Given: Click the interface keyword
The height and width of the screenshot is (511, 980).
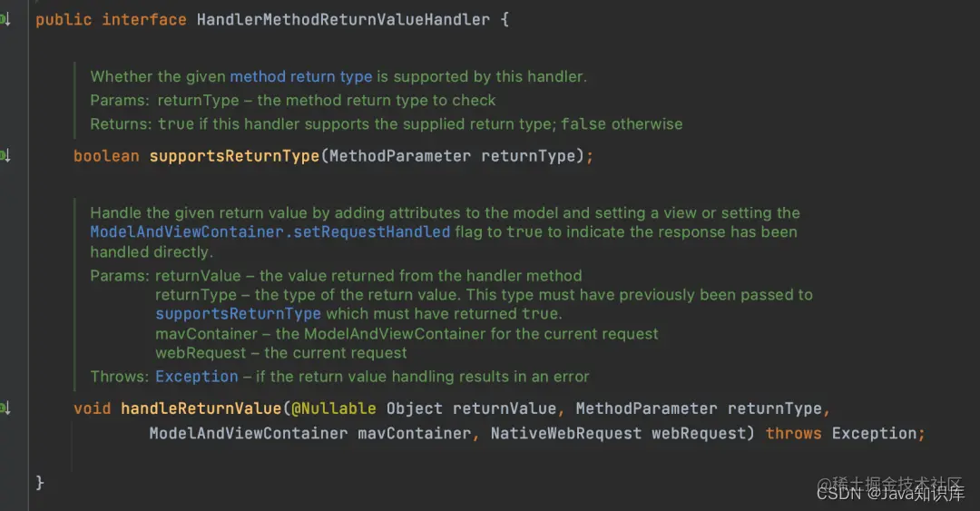Looking at the screenshot, I should (143, 20).
